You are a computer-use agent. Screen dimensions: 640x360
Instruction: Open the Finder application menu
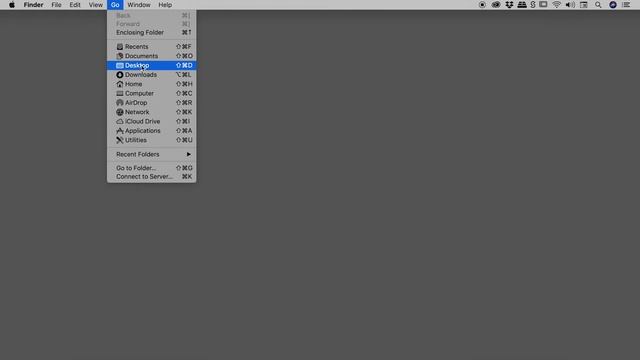(33, 5)
